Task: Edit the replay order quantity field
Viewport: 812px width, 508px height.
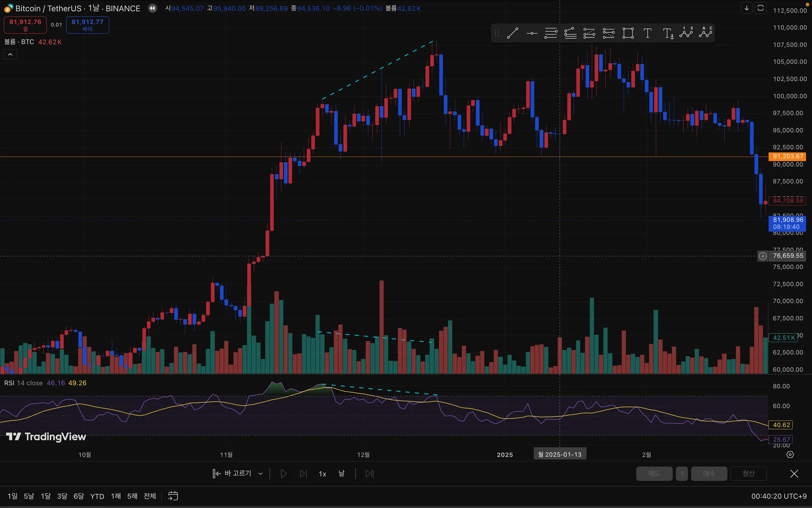Action: (x=682, y=474)
